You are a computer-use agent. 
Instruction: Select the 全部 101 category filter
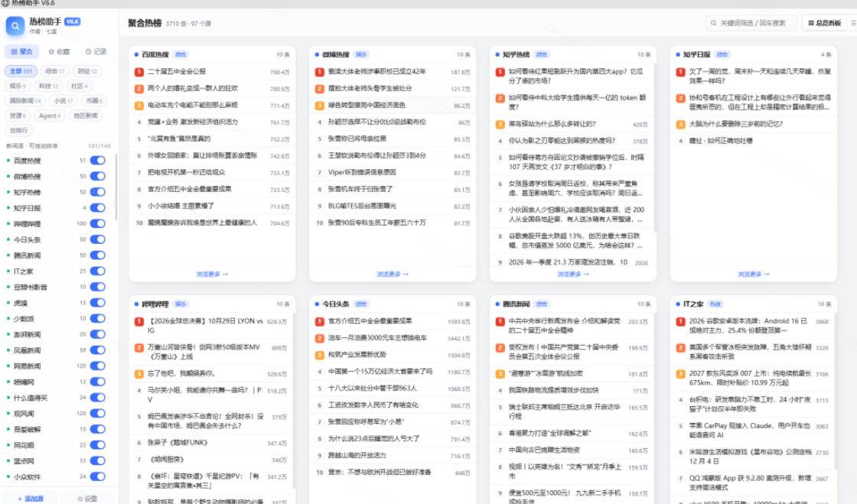(21, 71)
